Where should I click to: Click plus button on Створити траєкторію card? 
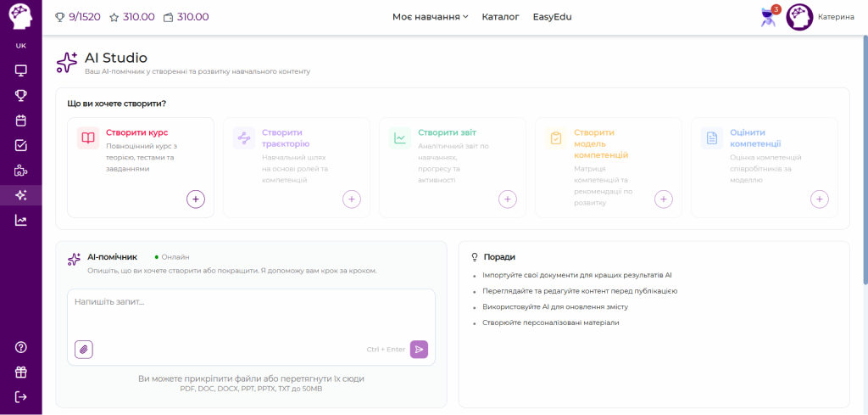[x=352, y=199]
